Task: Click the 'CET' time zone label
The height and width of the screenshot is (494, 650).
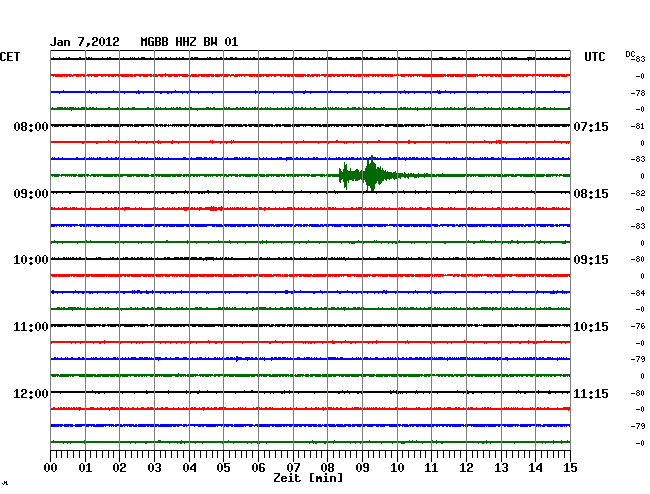Action: 10,57
